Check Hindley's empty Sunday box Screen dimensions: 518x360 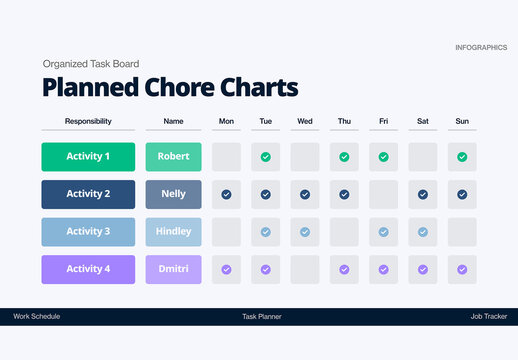coord(462,232)
